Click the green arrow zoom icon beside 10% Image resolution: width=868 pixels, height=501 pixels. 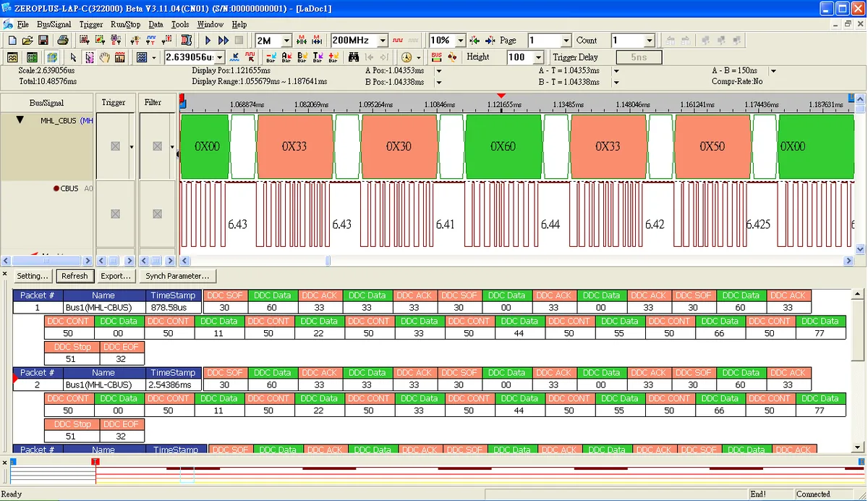pos(475,41)
